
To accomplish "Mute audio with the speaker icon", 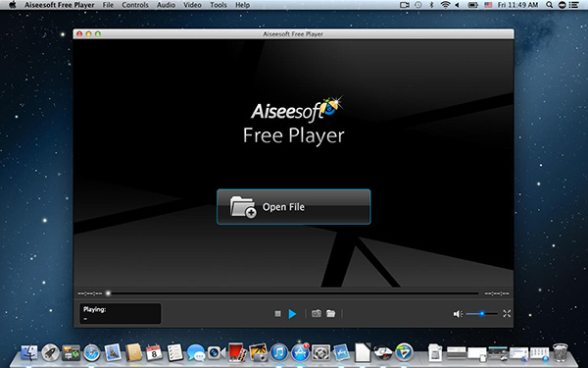I will pos(458,314).
